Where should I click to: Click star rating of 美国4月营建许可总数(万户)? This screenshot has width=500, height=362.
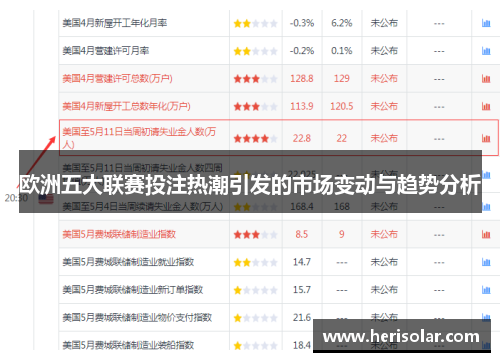255,79
